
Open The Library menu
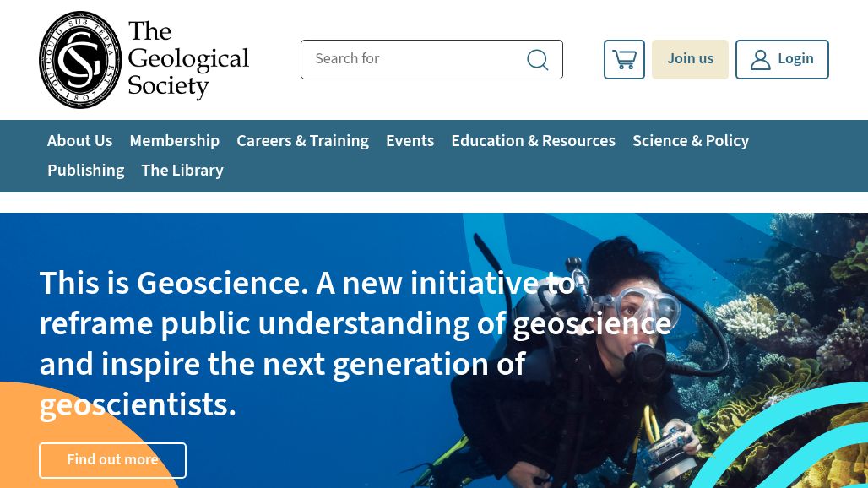tap(182, 171)
